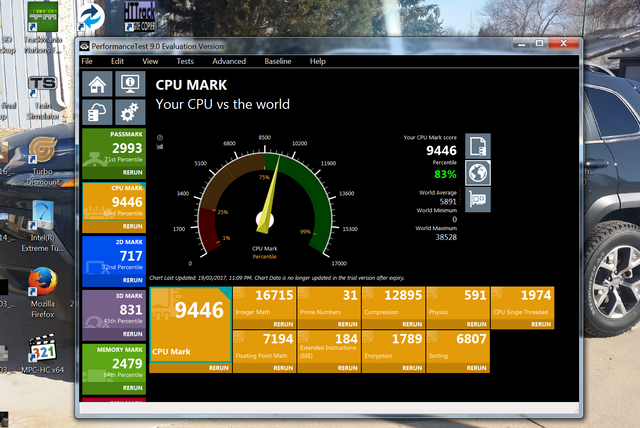640x428 pixels.
Task: Open TrackMania Nations desktop shortcut
Action: [42, 28]
